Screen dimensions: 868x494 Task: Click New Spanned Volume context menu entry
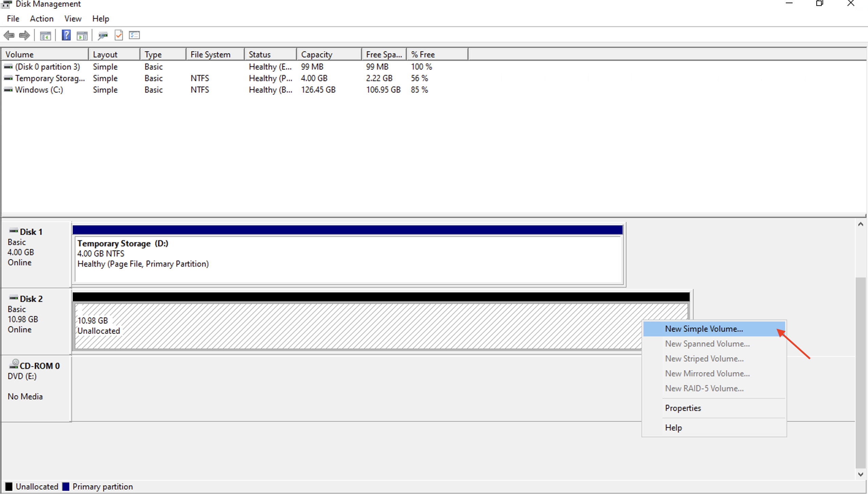[714, 344]
